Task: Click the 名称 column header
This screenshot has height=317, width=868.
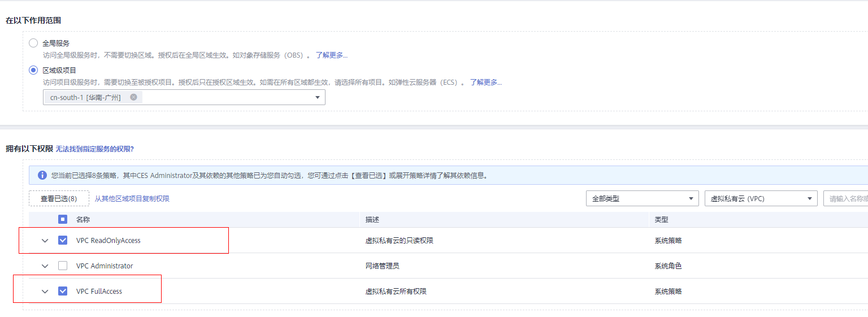Action: 83,220
